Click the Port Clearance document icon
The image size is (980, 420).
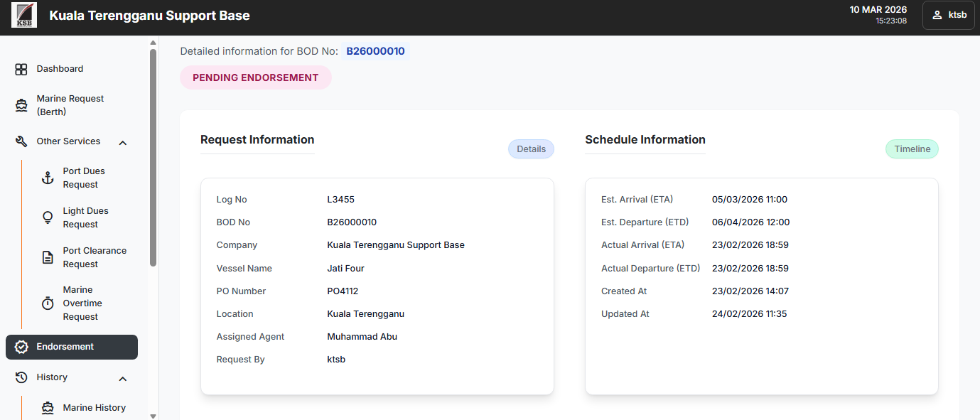(48, 257)
